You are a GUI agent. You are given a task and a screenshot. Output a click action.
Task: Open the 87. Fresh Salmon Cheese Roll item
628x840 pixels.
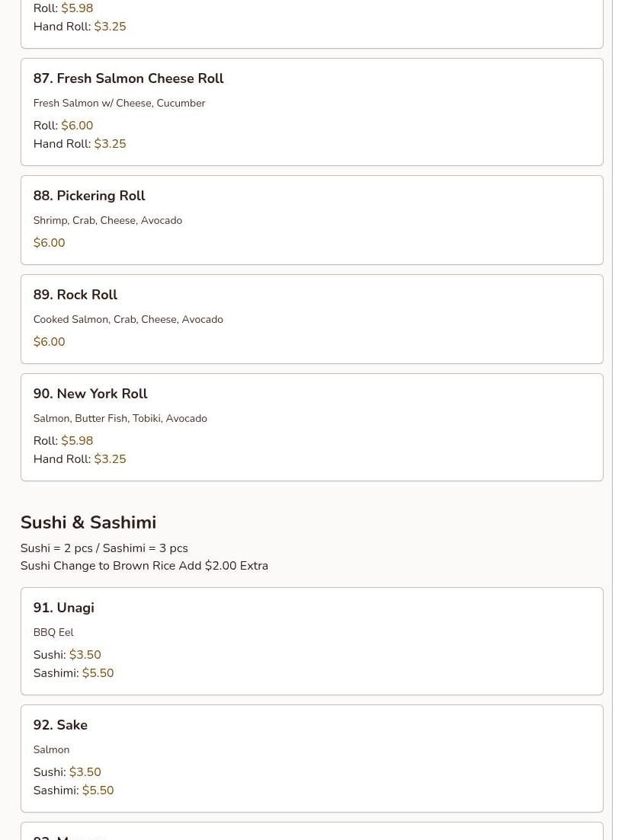tap(128, 79)
